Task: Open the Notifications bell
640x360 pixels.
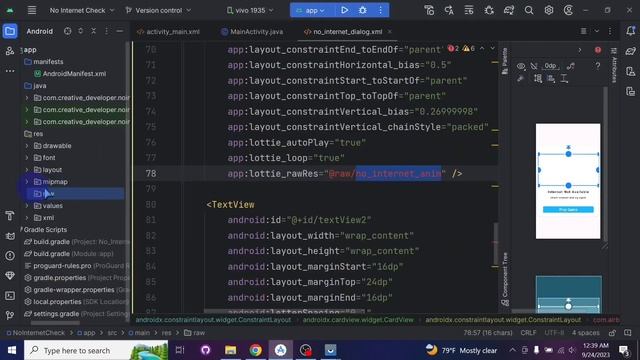Action: tap(630, 31)
